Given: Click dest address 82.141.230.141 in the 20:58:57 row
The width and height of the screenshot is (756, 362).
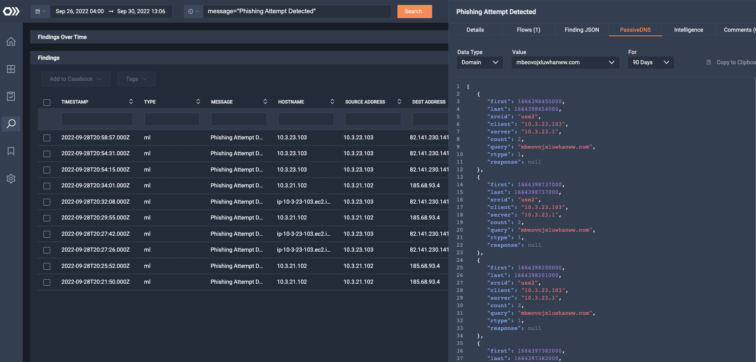Looking at the screenshot, I should [429, 138].
